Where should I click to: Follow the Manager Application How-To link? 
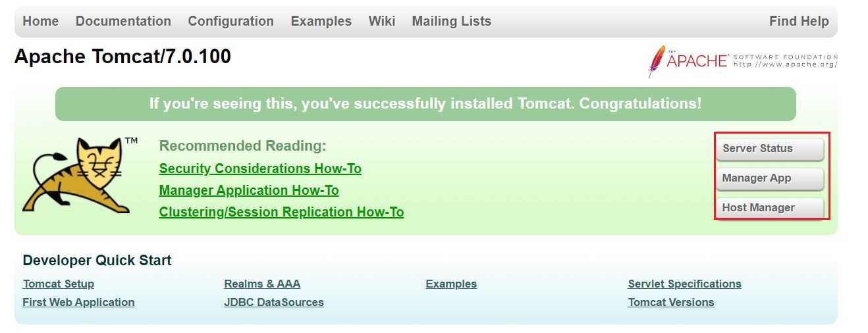[249, 190]
